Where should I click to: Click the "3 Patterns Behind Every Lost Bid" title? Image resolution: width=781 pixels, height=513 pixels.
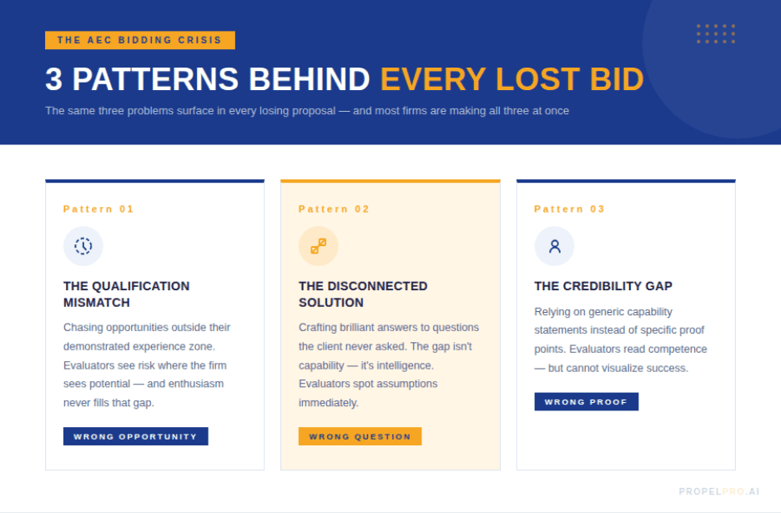pyautogui.click(x=344, y=80)
